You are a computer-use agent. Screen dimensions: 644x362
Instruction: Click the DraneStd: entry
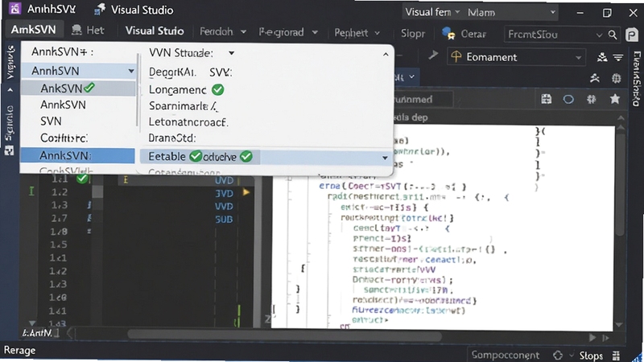[x=172, y=138]
